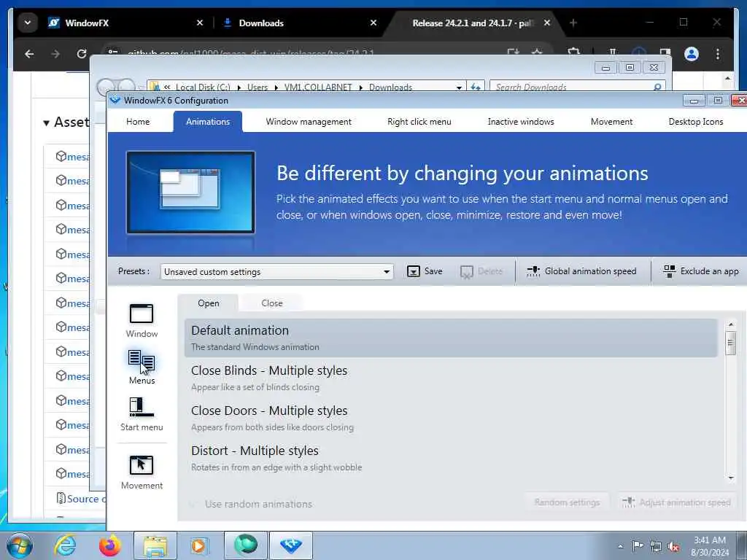The height and width of the screenshot is (560, 747).
Task: Show hidden tray icons arrow
Action: click(620, 547)
